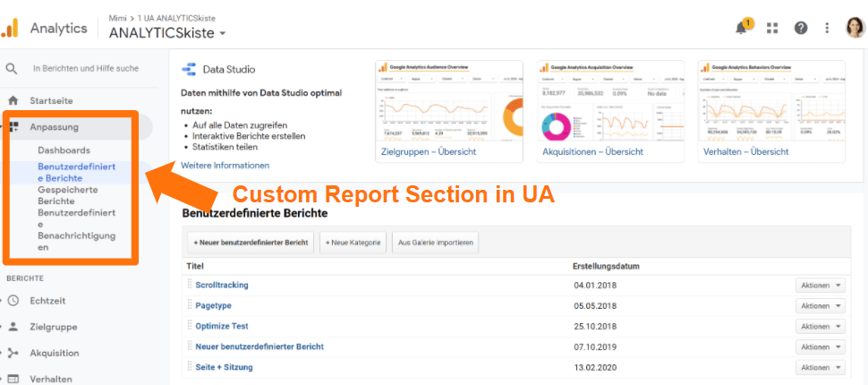
Task: Open the Pagetype report link
Action: [213, 305]
